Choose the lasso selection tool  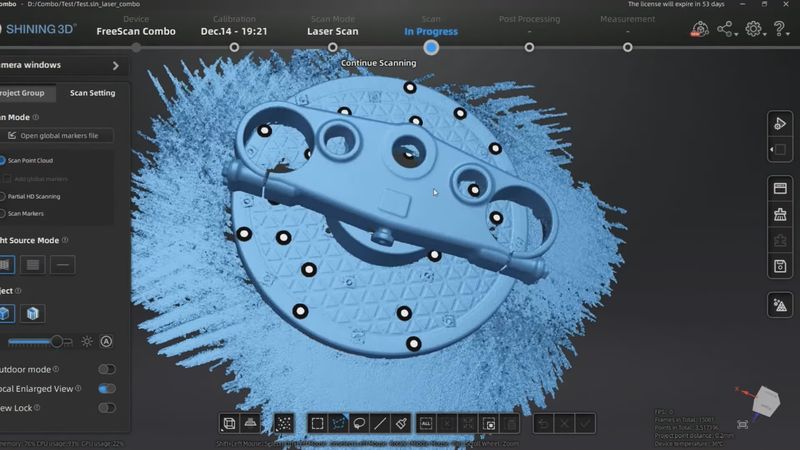(x=359, y=424)
